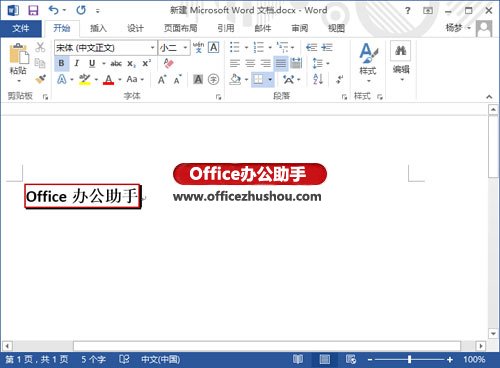
Task: Click the Redo/Repeat icon
Action: 81,10
